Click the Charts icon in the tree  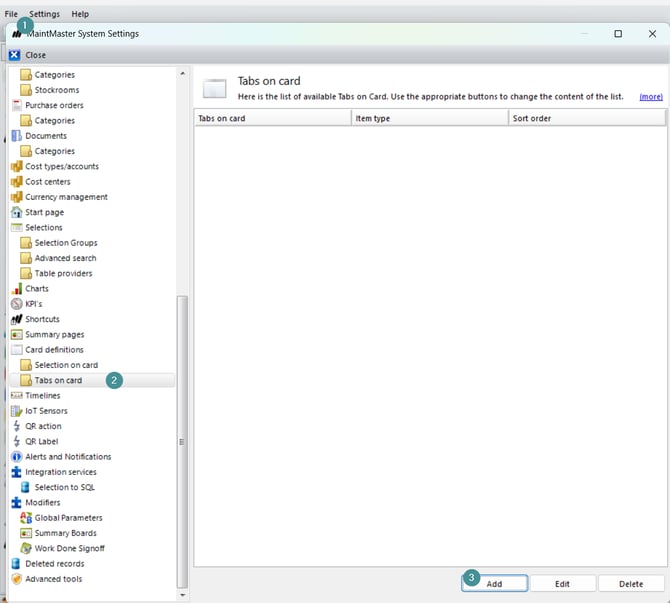[16, 289]
